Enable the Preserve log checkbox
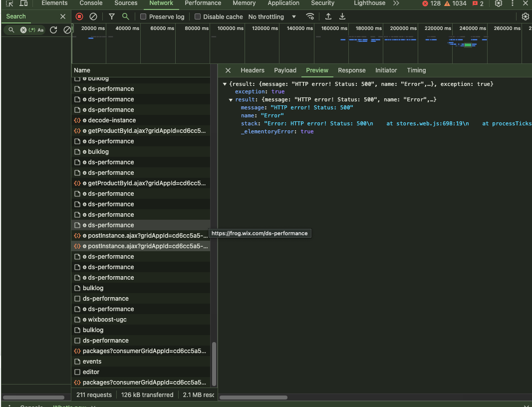This screenshot has width=532, height=407. point(144,17)
